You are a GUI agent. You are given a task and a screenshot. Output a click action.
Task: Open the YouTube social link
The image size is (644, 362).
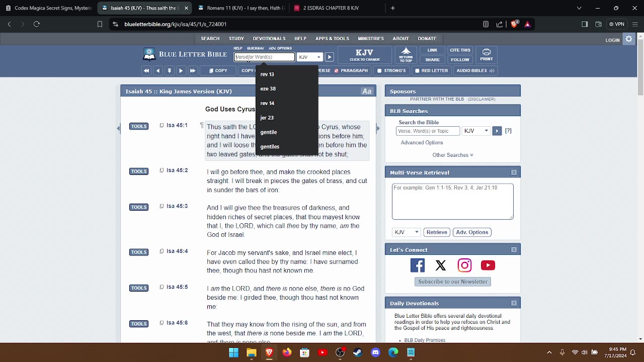488,265
